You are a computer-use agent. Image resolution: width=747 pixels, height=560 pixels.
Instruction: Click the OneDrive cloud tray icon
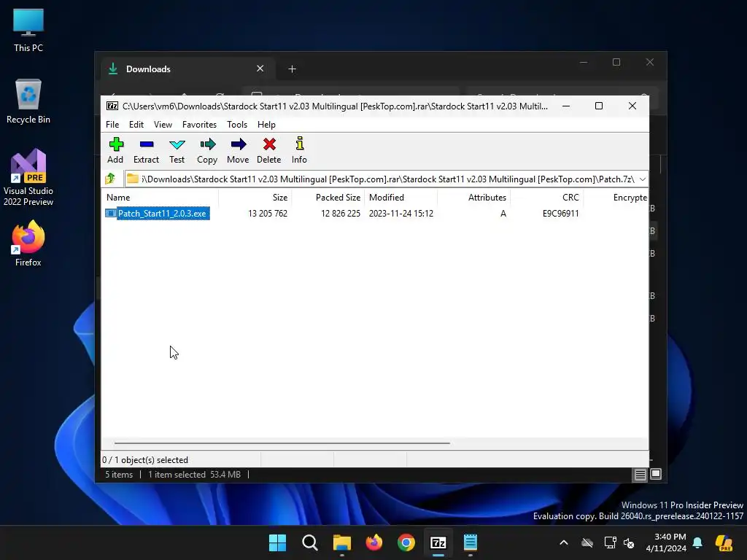point(587,542)
